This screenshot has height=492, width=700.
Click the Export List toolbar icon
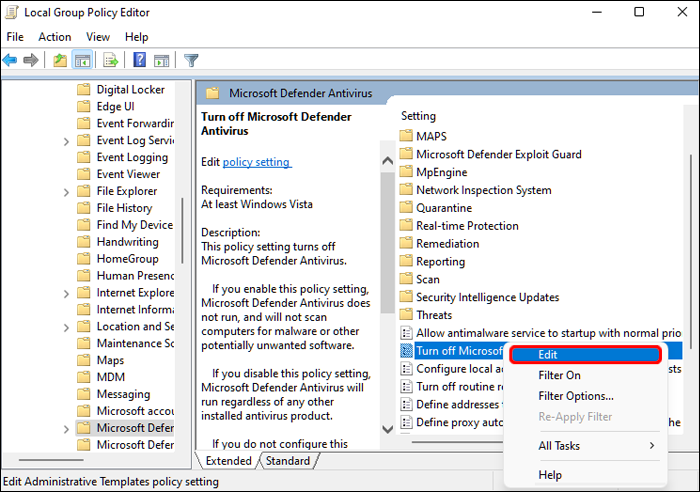coord(111,60)
